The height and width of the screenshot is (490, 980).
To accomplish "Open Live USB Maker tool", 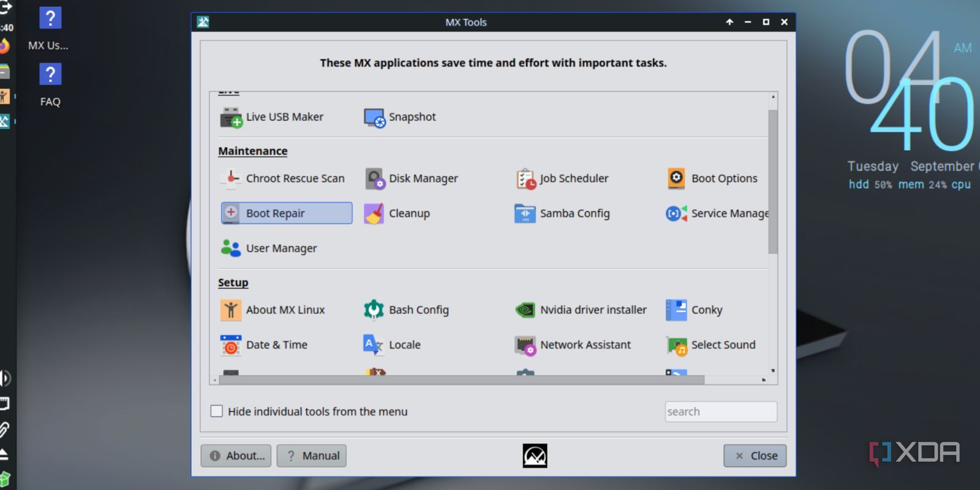I will tap(272, 117).
